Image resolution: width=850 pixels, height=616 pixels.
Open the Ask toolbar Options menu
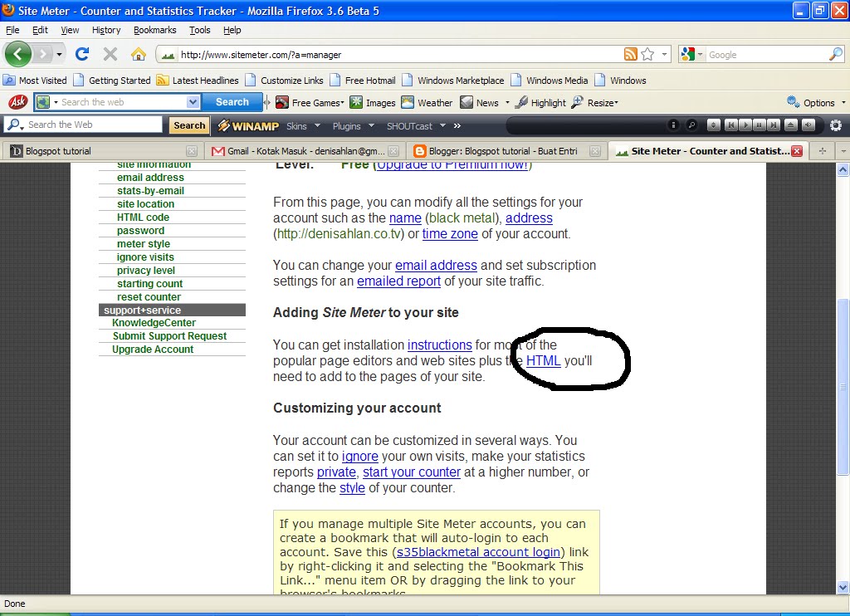[816, 102]
